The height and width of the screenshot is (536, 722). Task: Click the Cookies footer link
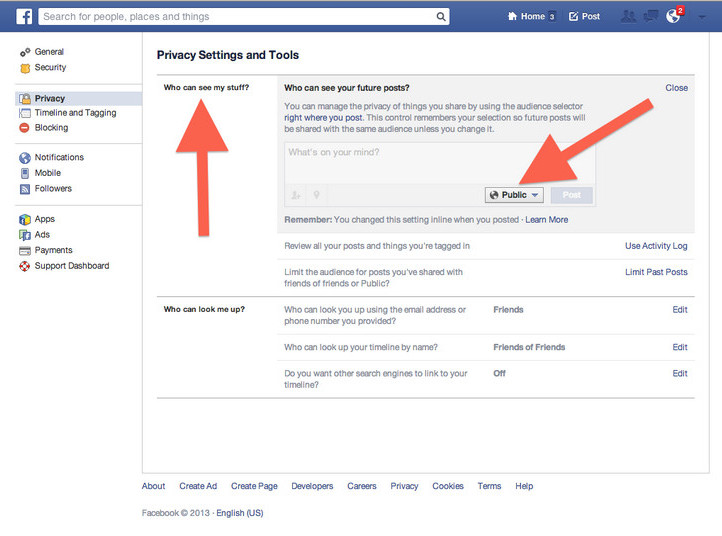pyautogui.click(x=448, y=486)
